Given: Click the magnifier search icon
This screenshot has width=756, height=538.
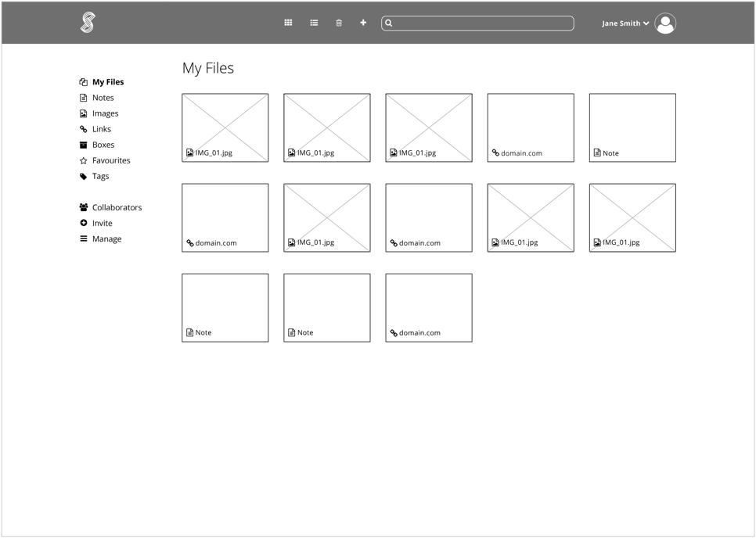Looking at the screenshot, I should 389,23.
